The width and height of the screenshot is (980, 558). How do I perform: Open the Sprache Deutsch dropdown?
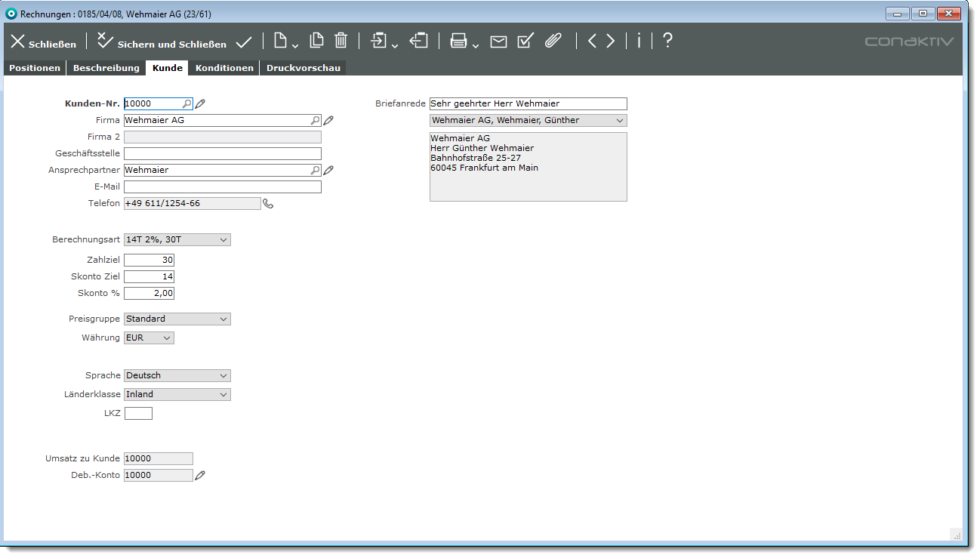[x=177, y=376]
